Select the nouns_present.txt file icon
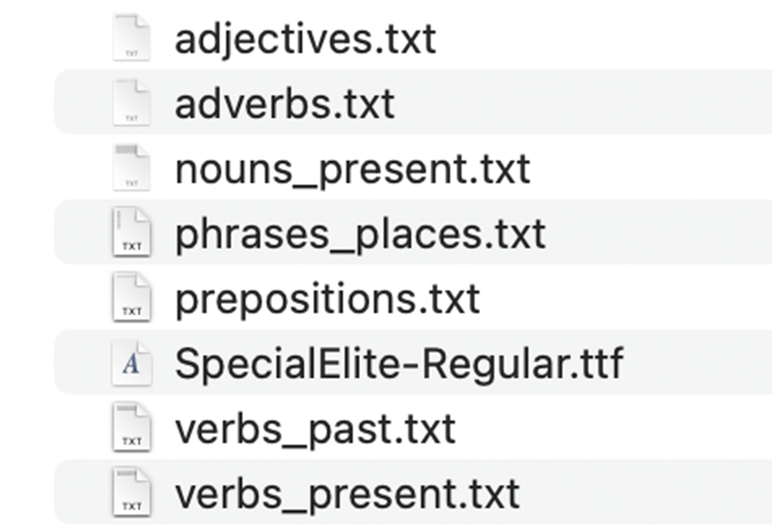772x532 pixels. click(x=131, y=168)
